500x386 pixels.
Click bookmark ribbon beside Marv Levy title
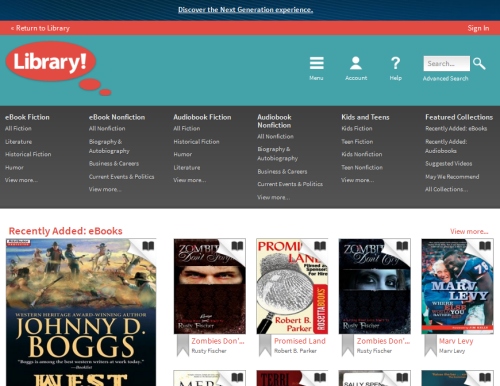click(x=430, y=346)
